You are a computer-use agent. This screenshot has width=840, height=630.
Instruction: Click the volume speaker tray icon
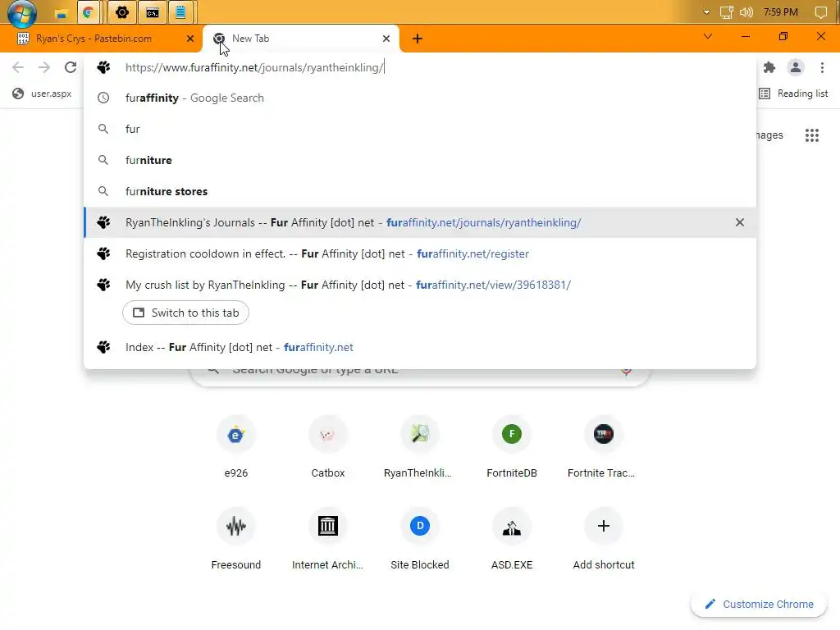[746, 12]
